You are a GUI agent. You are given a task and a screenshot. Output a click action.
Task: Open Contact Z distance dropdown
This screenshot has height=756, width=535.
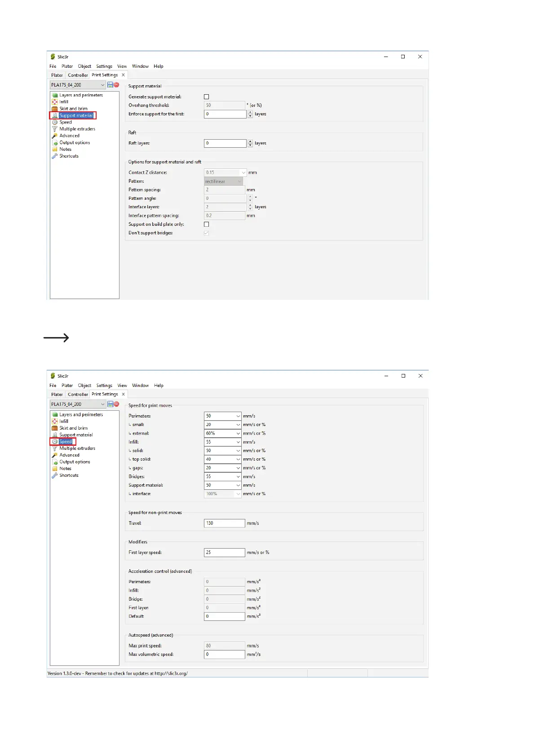(x=243, y=172)
